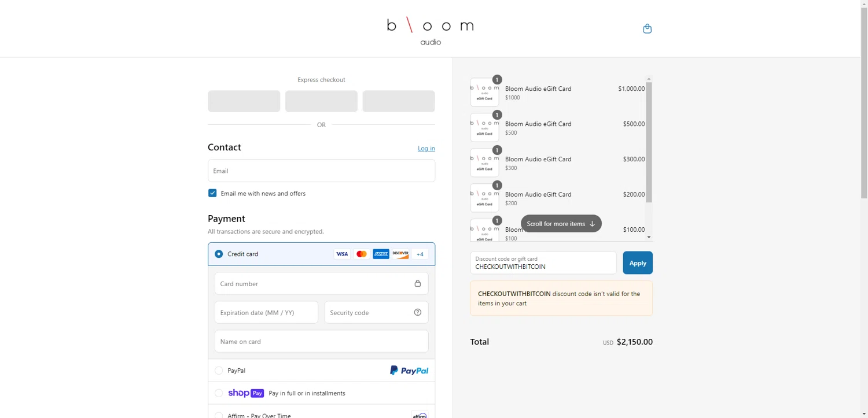This screenshot has width=868, height=418.
Task: Click Scroll for more items button
Action: pyautogui.click(x=561, y=224)
